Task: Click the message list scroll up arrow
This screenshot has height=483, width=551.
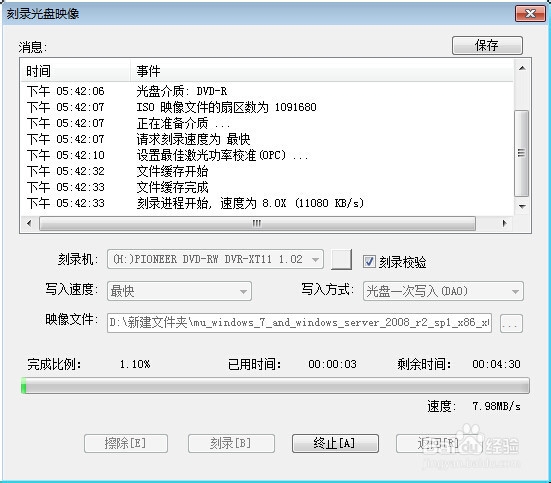Action: click(x=522, y=68)
